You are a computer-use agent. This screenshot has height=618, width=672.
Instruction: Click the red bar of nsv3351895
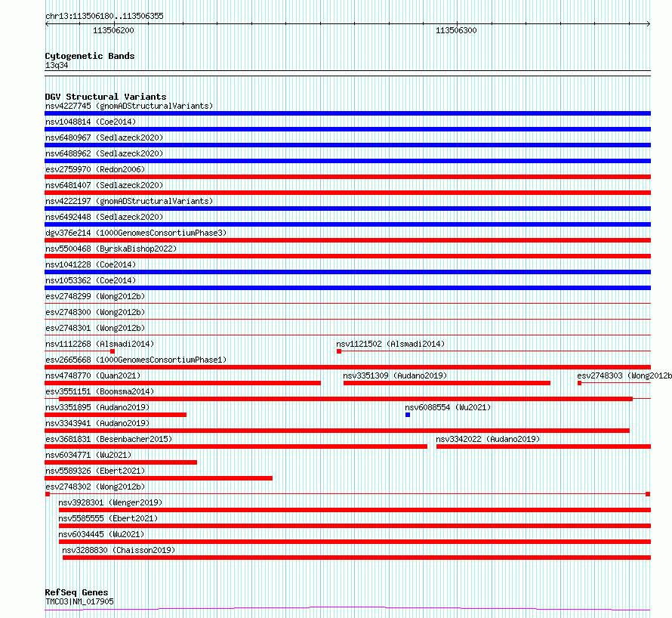coord(116,415)
